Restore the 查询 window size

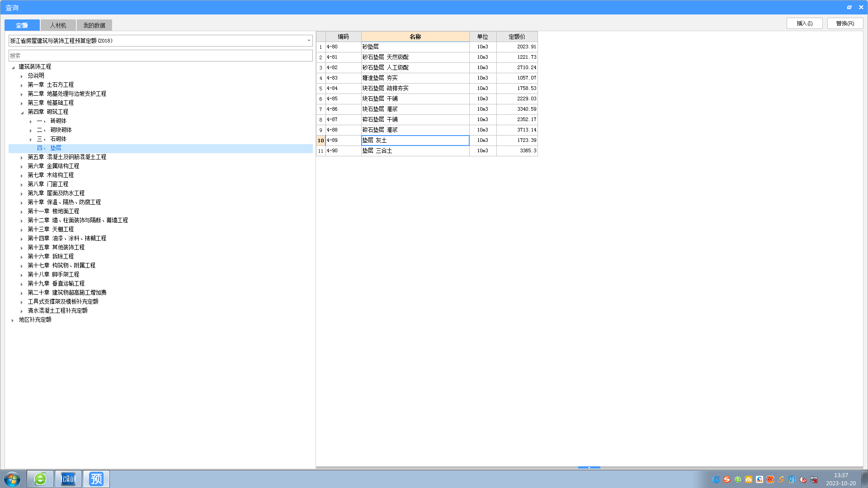[849, 7]
